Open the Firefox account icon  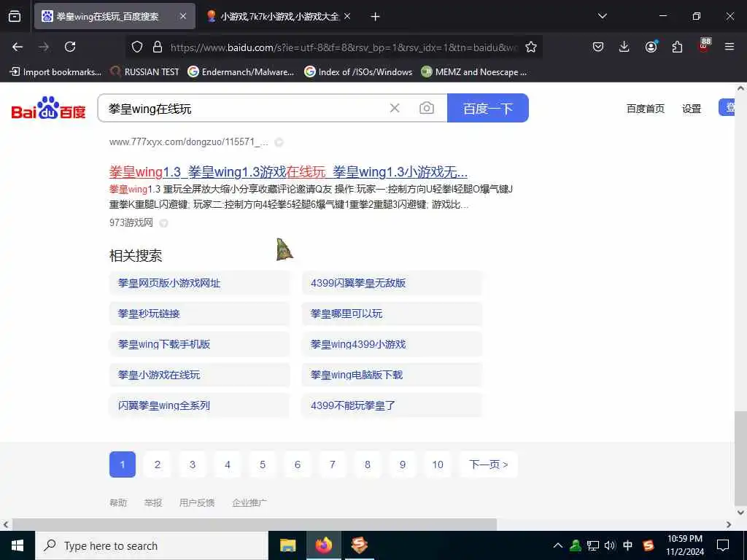coord(651,47)
